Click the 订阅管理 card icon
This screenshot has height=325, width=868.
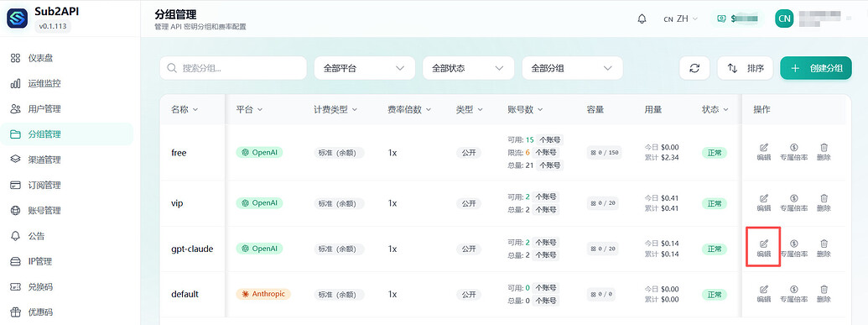15,186
